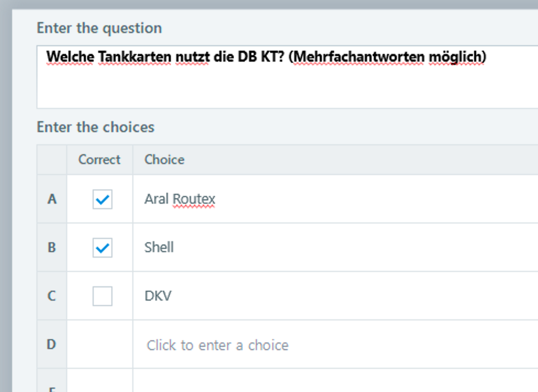Screen dimensions: 538x392
Task: Mark DKV as a correct answer
Action: (x=103, y=296)
